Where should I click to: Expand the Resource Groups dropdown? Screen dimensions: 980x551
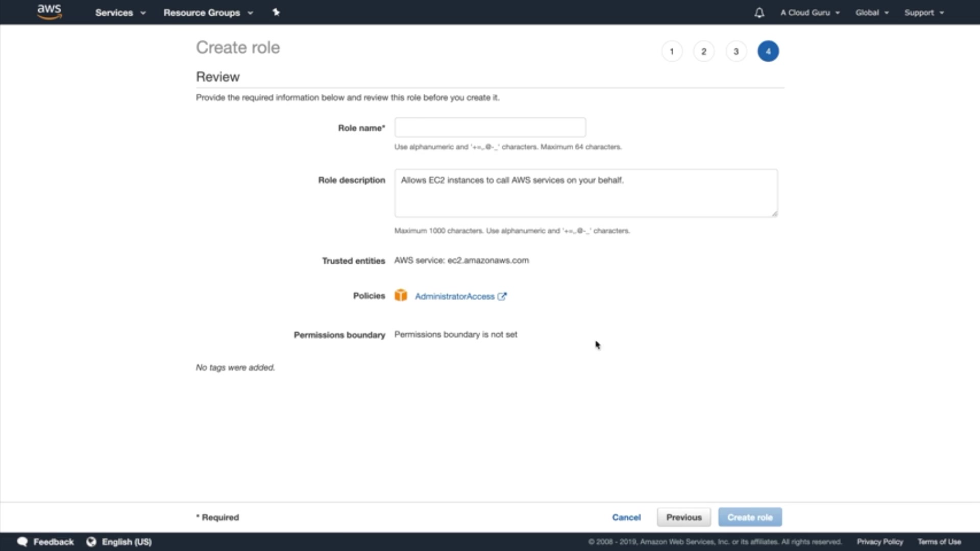(x=208, y=13)
